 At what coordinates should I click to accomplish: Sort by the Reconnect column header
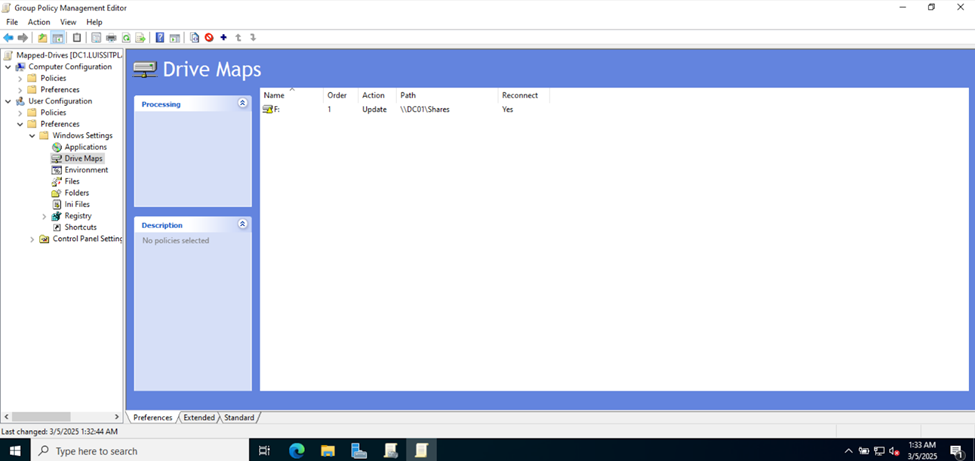tap(524, 95)
